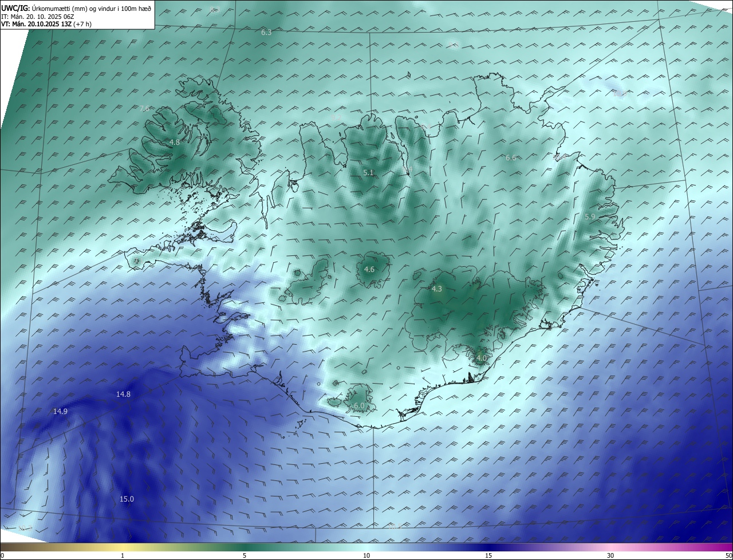
Task: Click the 6.3 value label north of Iceland
Action: pyautogui.click(x=266, y=33)
